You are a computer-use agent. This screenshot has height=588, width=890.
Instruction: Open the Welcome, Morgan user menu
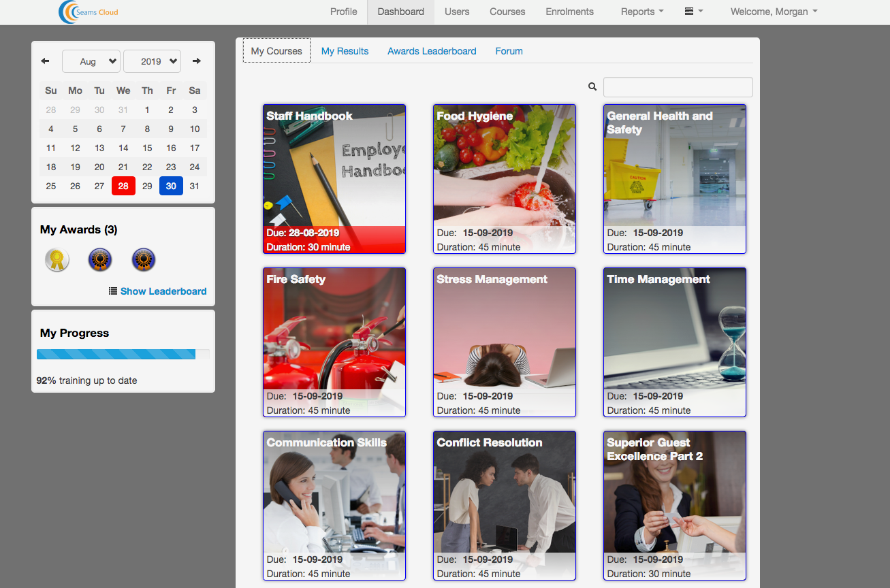(774, 12)
